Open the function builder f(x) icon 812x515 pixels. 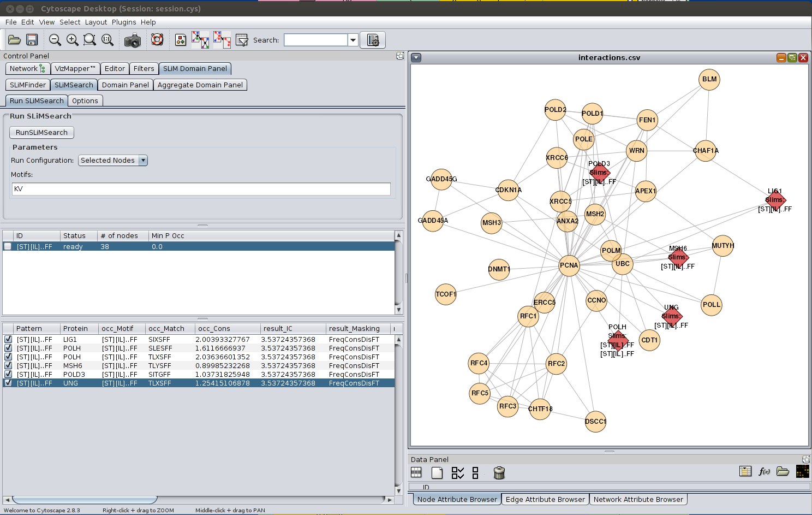(764, 471)
